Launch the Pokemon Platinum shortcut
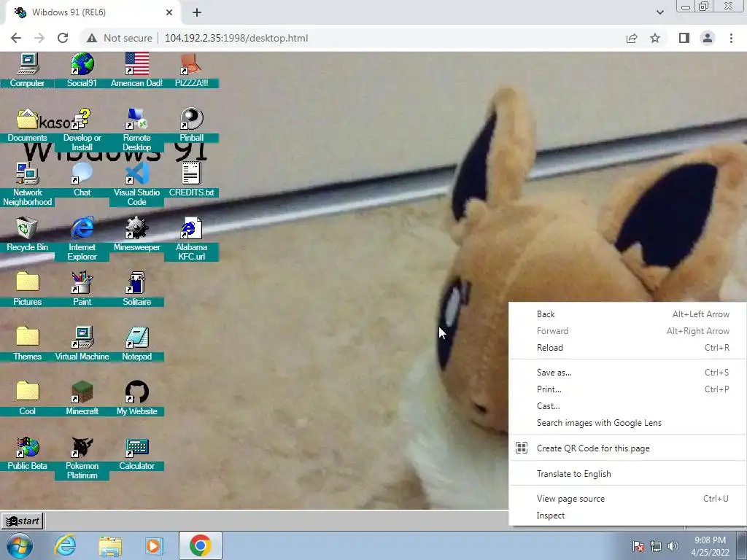This screenshot has height=560, width=747. click(82, 447)
